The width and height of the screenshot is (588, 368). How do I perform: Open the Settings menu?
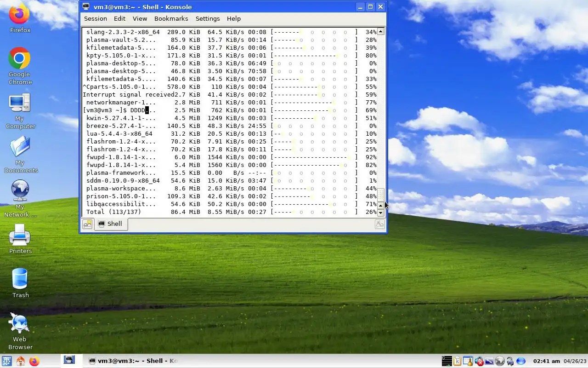208,18
